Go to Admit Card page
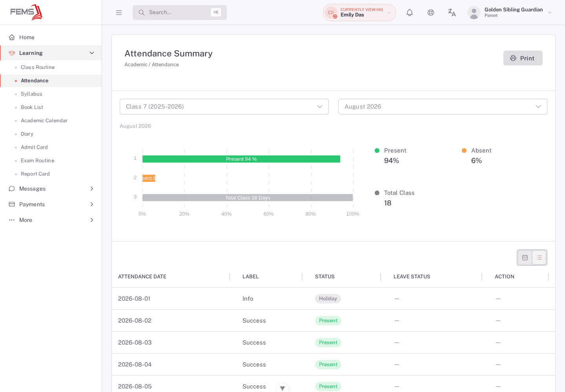The image size is (565, 392). pyautogui.click(x=34, y=147)
